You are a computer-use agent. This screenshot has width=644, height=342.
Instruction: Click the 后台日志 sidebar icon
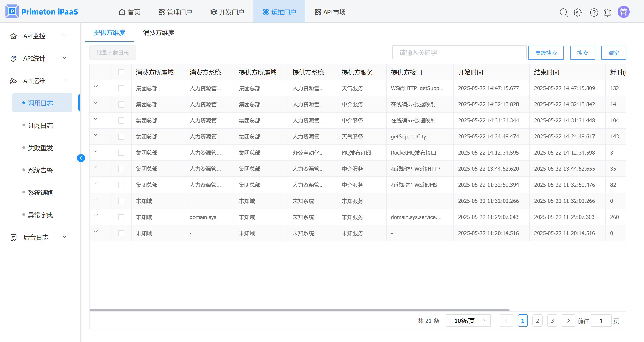pos(13,237)
